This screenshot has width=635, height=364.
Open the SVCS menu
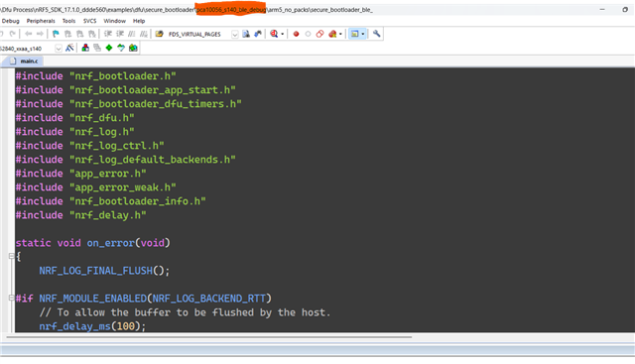[x=89, y=21]
